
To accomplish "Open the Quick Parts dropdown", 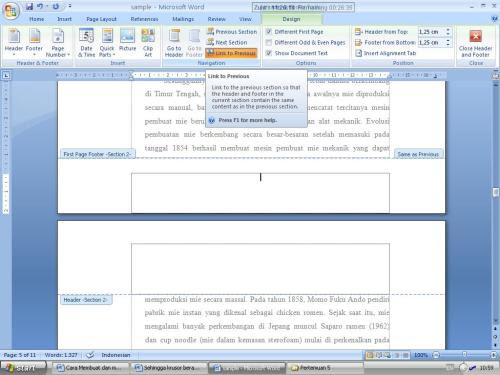I will coord(107,43).
